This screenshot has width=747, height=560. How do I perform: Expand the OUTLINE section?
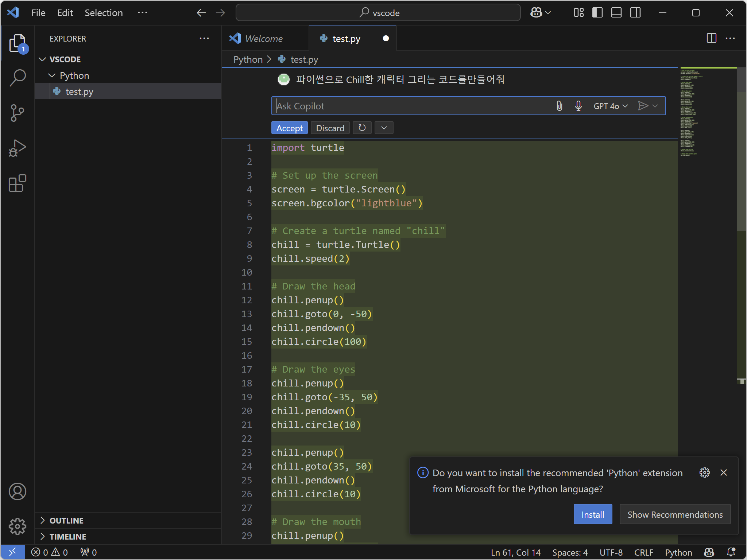click(x=66, y=521)
